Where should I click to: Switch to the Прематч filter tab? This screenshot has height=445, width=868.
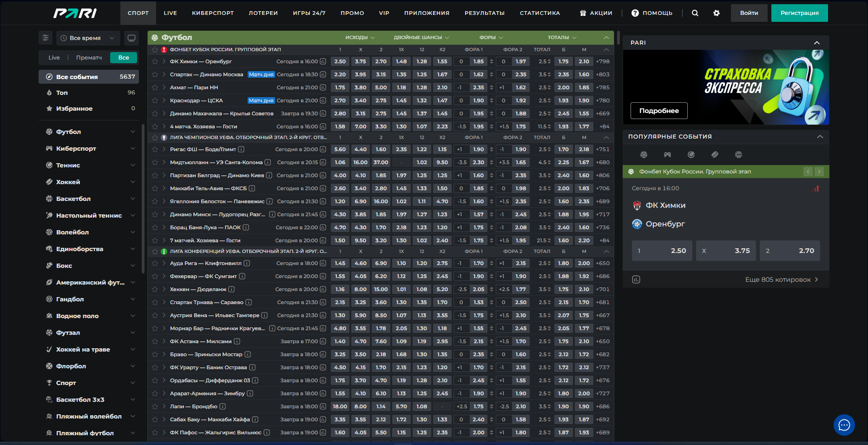click(x=89, y=58)
